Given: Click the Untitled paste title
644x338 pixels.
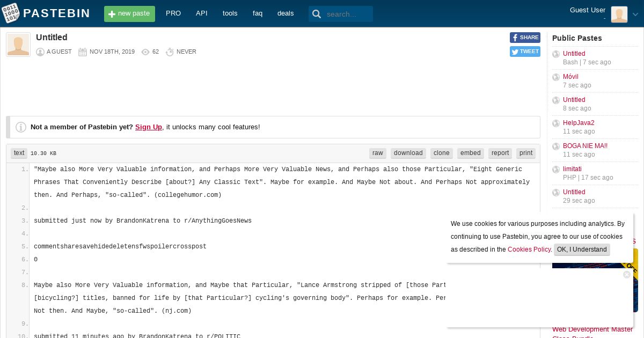Looking at the screenshot, I should [x=52, y=38].
